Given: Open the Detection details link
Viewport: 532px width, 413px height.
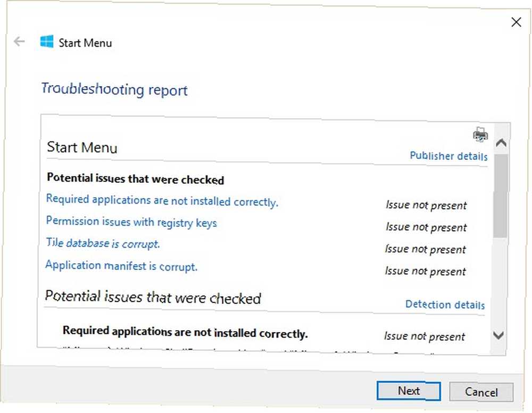Looking at the screenshot, I should coord(445,305).
